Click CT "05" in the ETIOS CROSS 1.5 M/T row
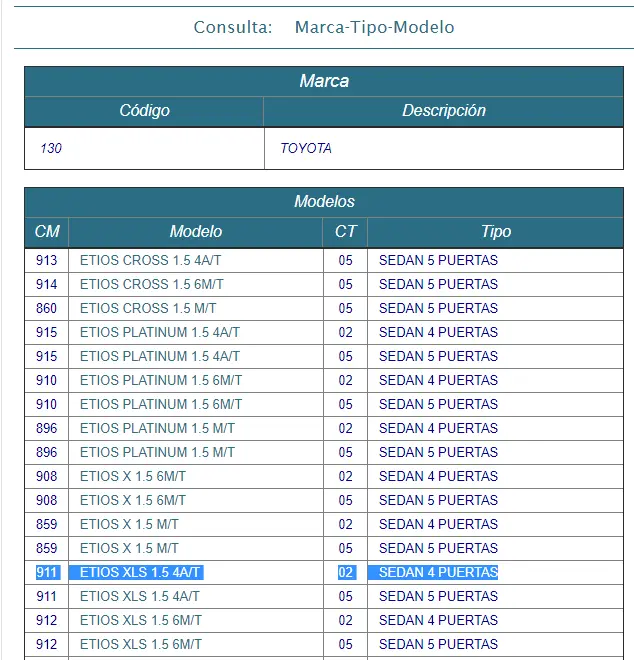The height and width of the screenshot is (660, 634). pos(345,308)
